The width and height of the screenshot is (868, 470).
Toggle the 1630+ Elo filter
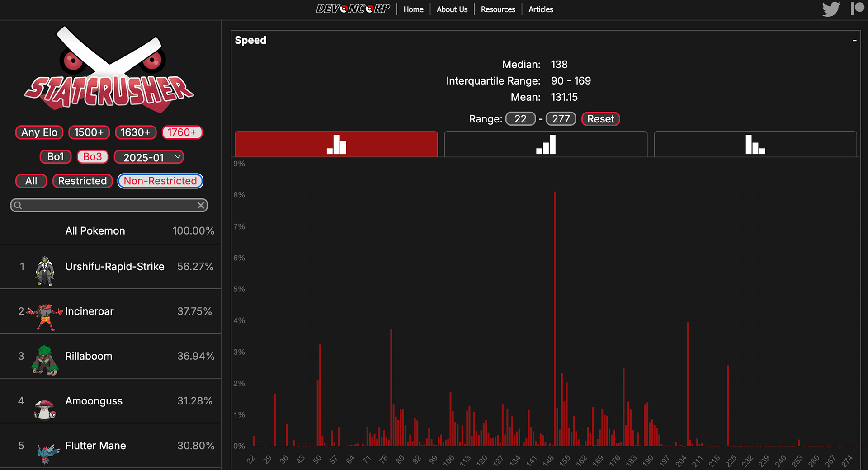tap(136, 132)
